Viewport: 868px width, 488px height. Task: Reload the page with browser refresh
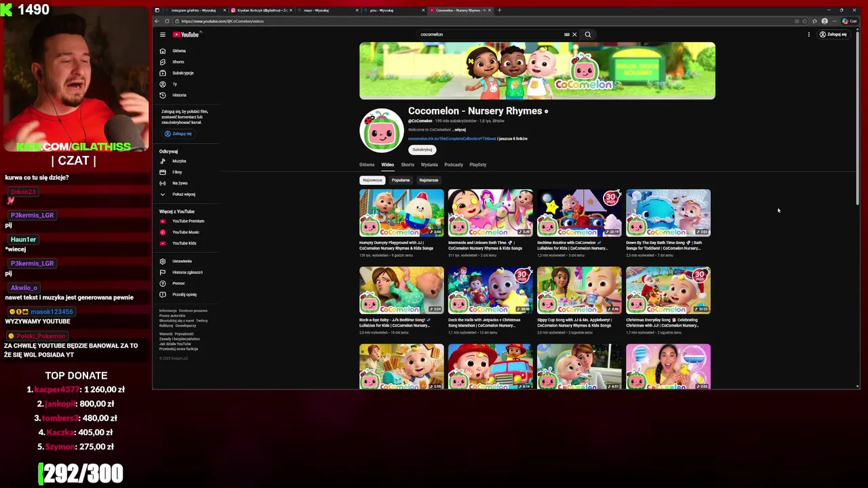point(167,21)
